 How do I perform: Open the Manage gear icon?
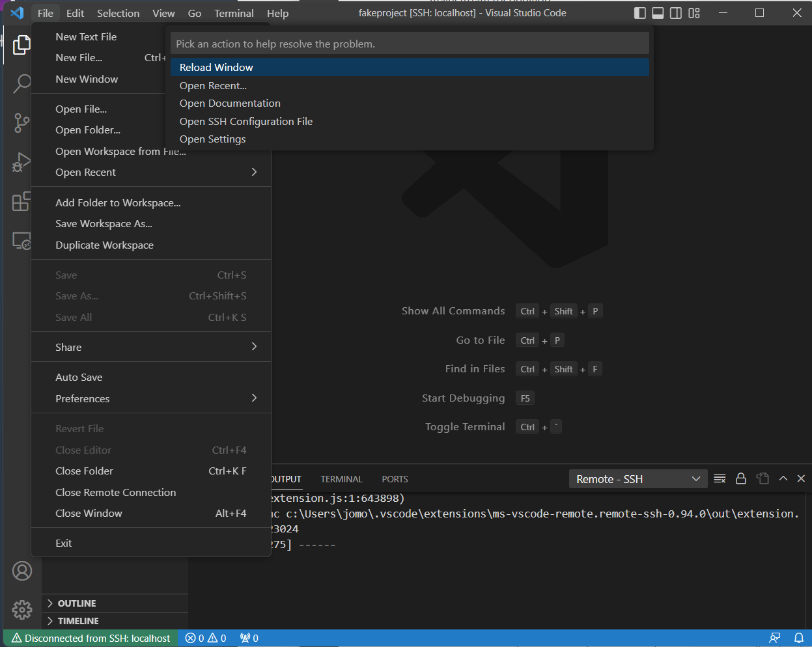pos(22,610)
